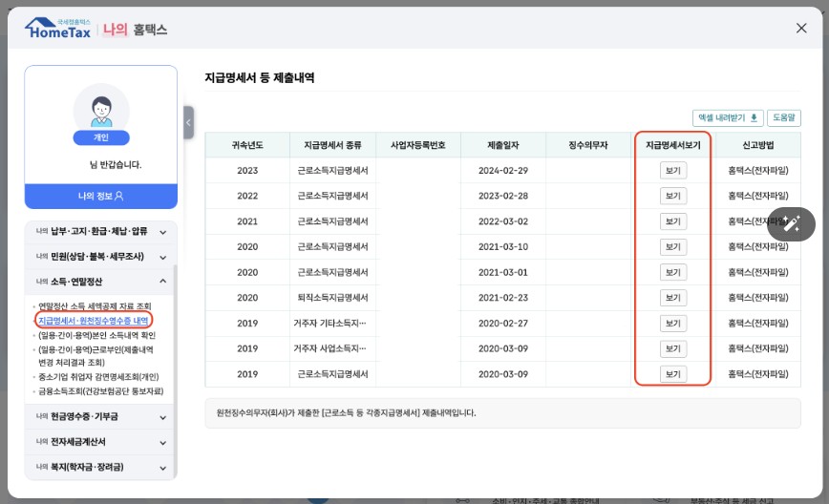Open 중소기업 취업자 감면명세조회(개인)

click(98, 377)
